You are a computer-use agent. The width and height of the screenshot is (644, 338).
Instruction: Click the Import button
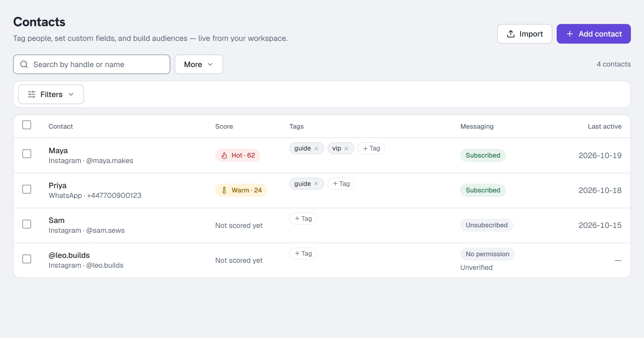524,34
